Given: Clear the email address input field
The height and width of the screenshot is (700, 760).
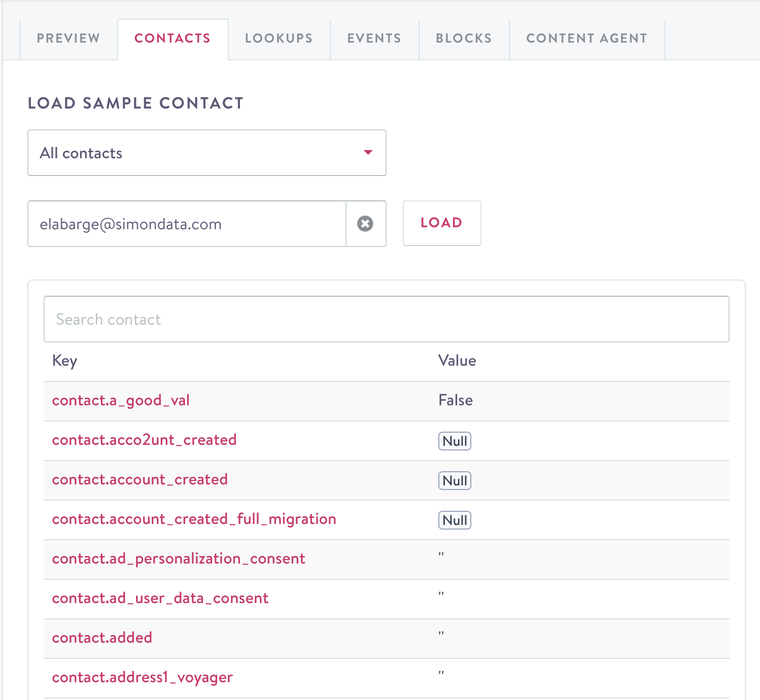Looking at the screenshot, I should 366,224.
